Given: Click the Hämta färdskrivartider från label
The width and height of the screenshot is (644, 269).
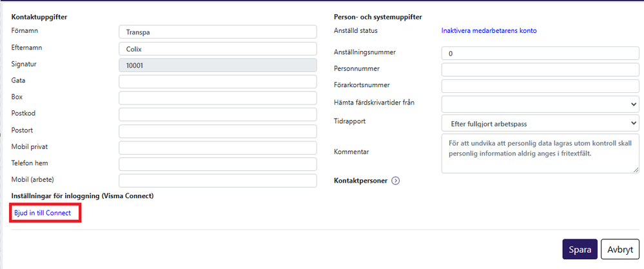Looking at the screenshot, I should pos(375,103).
